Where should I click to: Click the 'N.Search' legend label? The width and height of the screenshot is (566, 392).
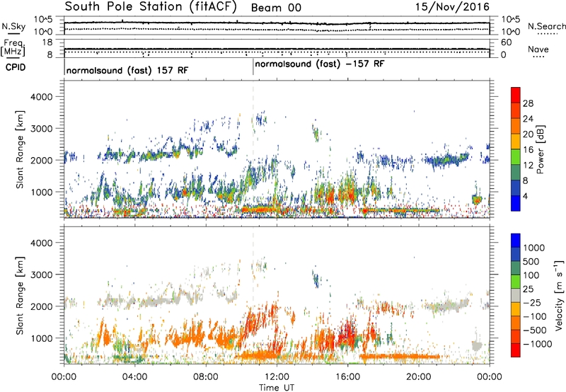coord(546,26)
